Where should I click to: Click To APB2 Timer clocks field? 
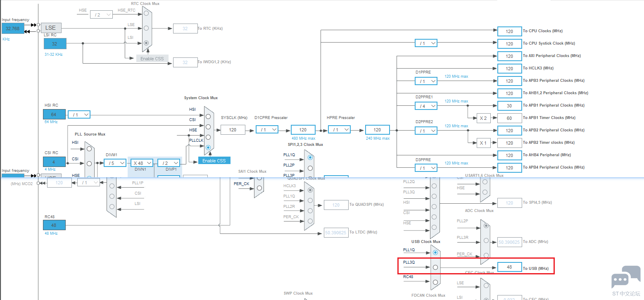click(509, 143)
